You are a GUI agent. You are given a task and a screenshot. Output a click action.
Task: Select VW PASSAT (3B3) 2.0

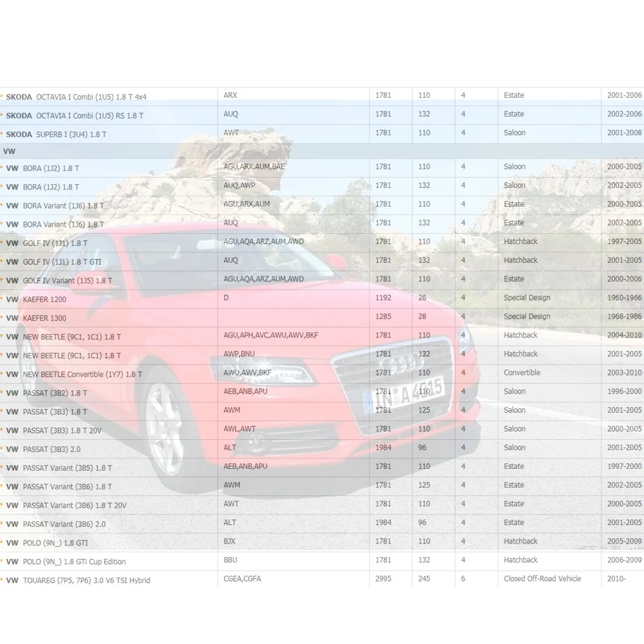click(x=43, y=450)
